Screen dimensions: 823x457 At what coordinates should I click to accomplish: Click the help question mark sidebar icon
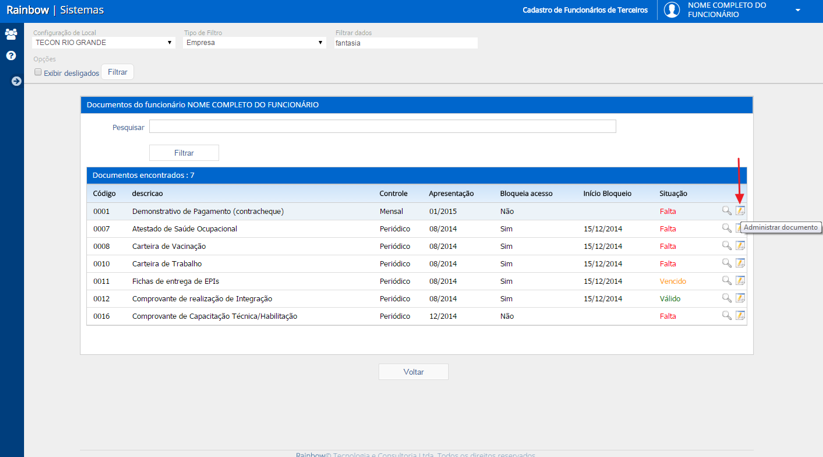(x=11, y=56)
